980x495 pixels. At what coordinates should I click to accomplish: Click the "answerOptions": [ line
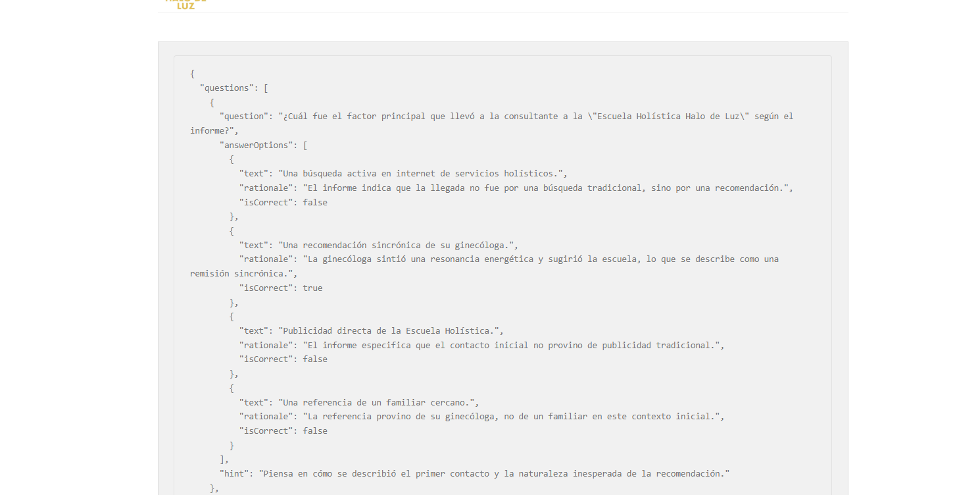(x=263, y=145)
